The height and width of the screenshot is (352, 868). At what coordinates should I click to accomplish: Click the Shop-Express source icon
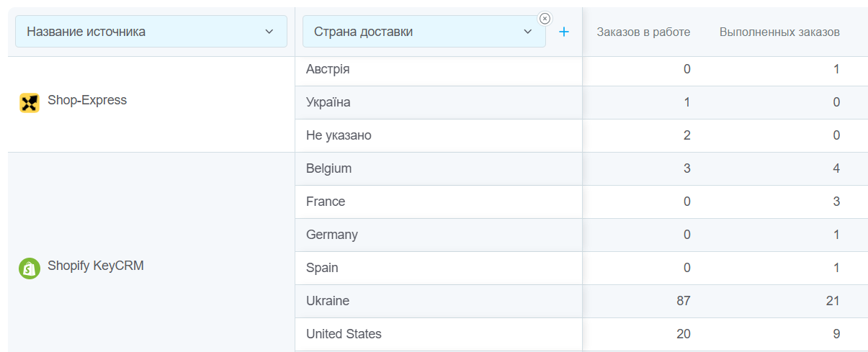(29, 103)
